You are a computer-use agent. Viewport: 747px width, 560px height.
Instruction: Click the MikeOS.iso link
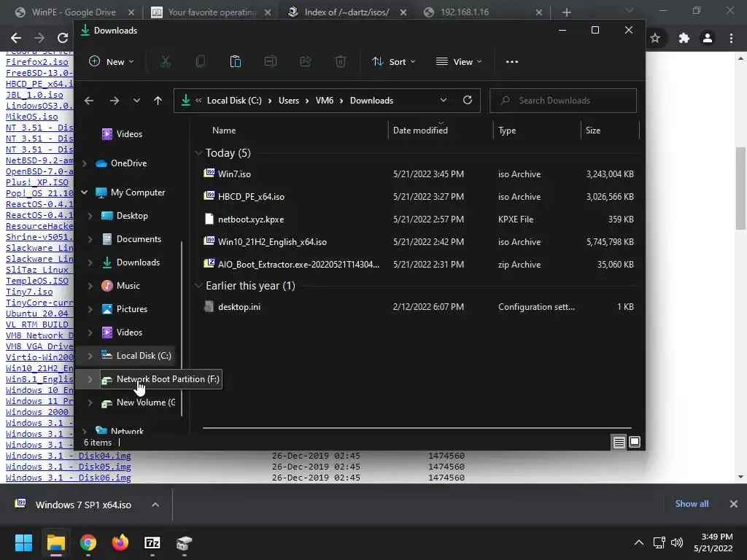(31, 117)
